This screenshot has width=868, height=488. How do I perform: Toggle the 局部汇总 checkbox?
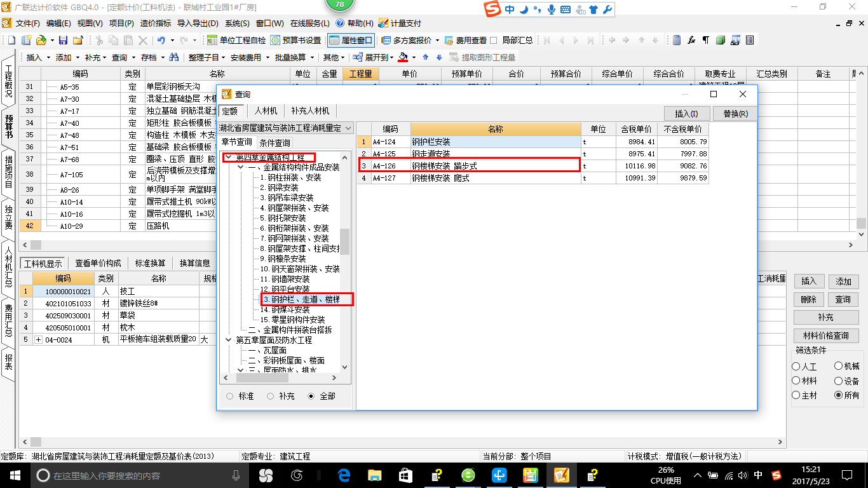[x=494, y=40]
